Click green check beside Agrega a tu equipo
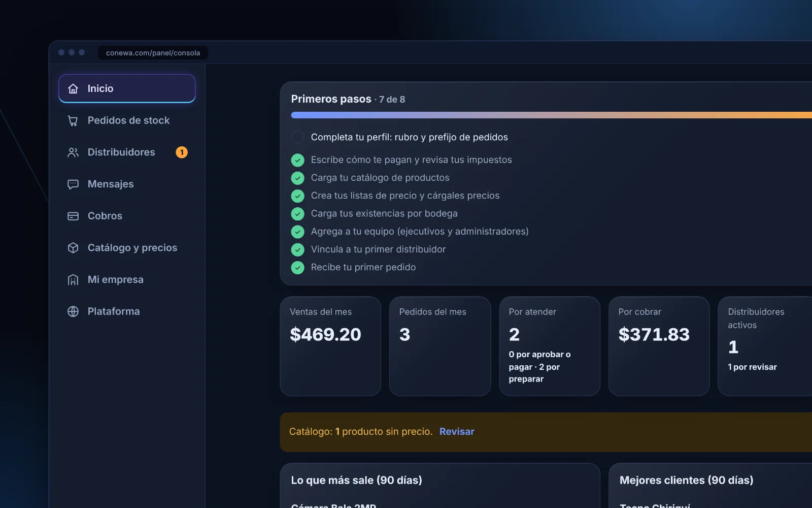The width and height of the screenshot is (812, 508). tap(298, 232)
